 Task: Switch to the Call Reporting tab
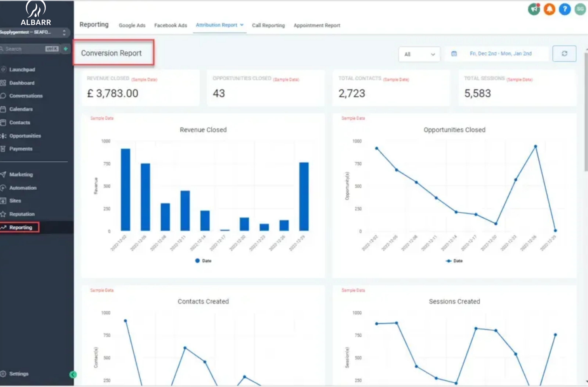269,25
